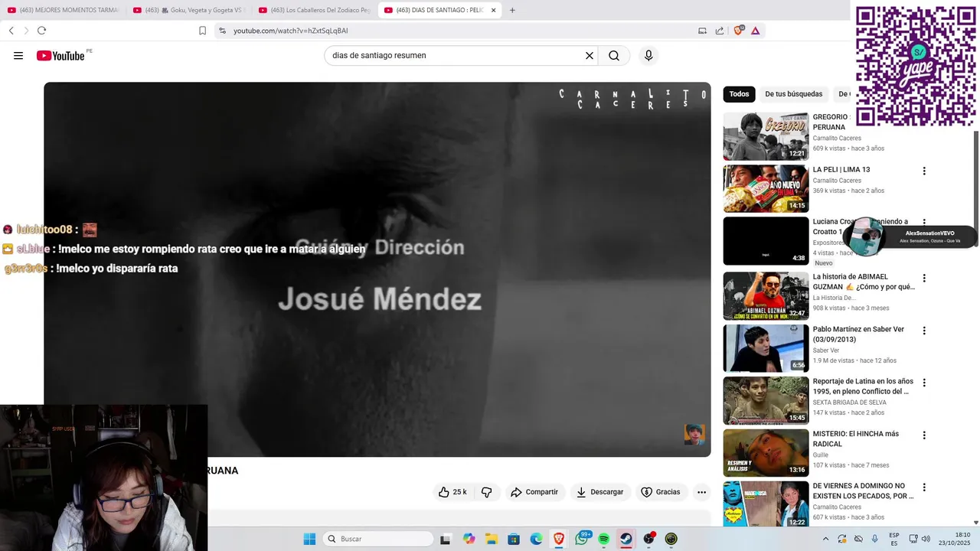
Task: Open Saber Ver channel link
Action: pyautogui.click(x=826, y=350)
